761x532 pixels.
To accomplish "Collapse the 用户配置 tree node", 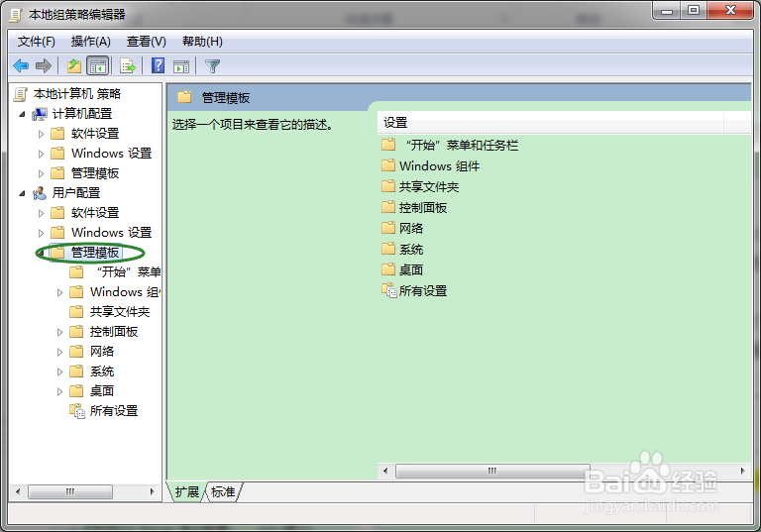I will pos(23,193).
